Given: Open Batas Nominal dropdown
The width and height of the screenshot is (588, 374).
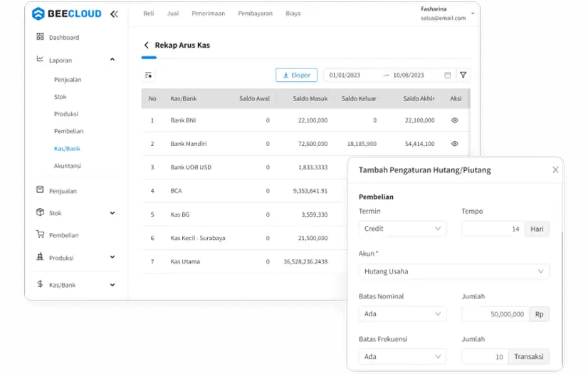Looking at the screenshot, I should click(x=402, y=314).
